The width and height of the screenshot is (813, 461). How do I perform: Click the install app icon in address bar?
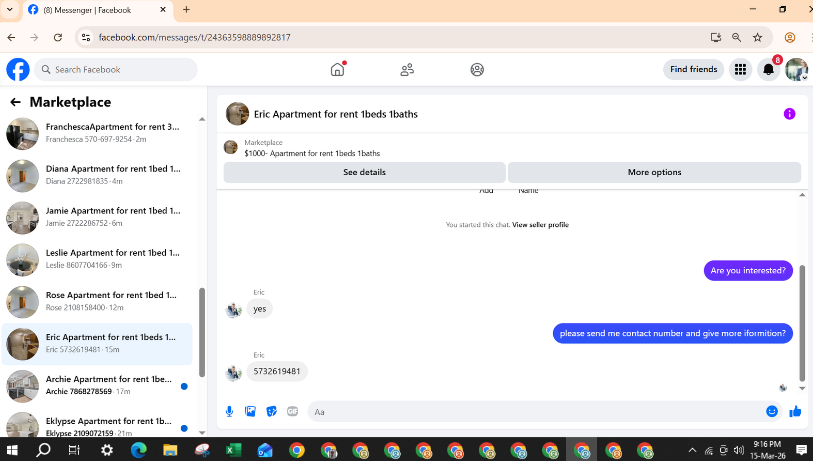(x=716, y=37)
